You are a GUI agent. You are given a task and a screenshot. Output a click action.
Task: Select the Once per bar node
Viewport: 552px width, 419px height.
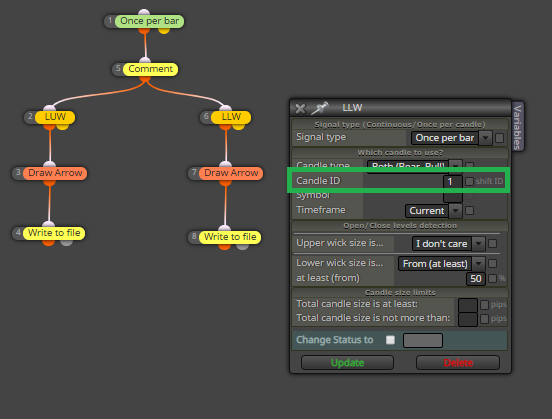[149, 21]
